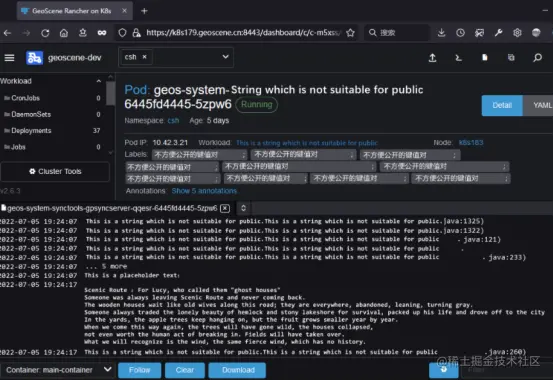Open the Container main-container dropdown
Image resolution: width=554 pixels, height=381 pixels.
coord(58,370)
